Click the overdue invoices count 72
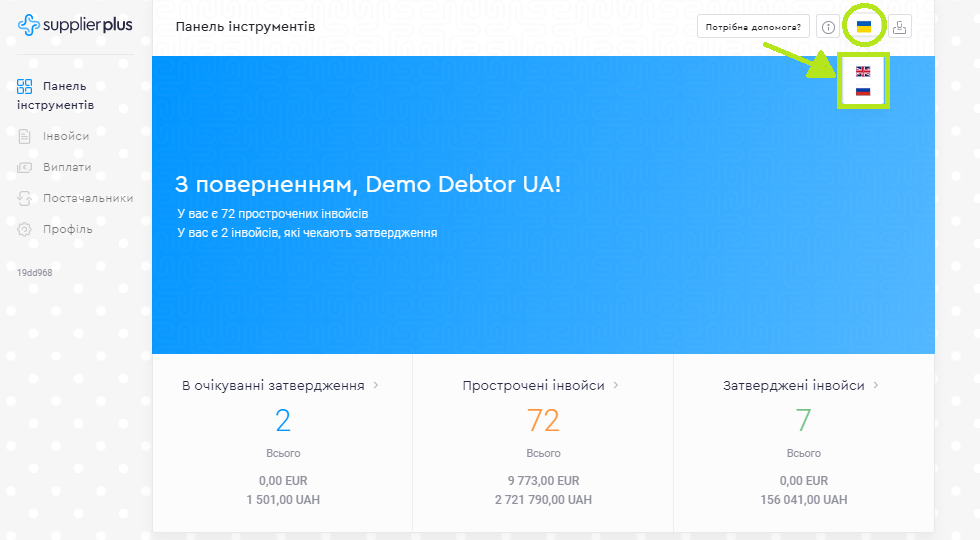 (x=543, y=420)
